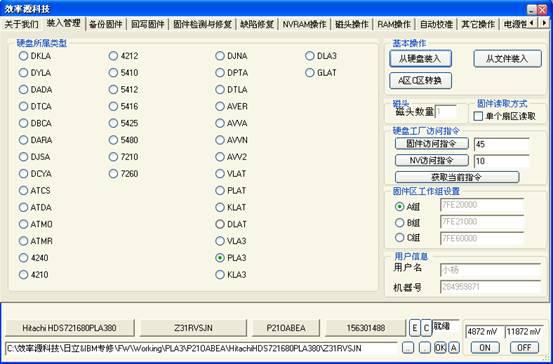Click the OK button beside path
This screenshot has height=364, width=553.
(x=440, y=348)
